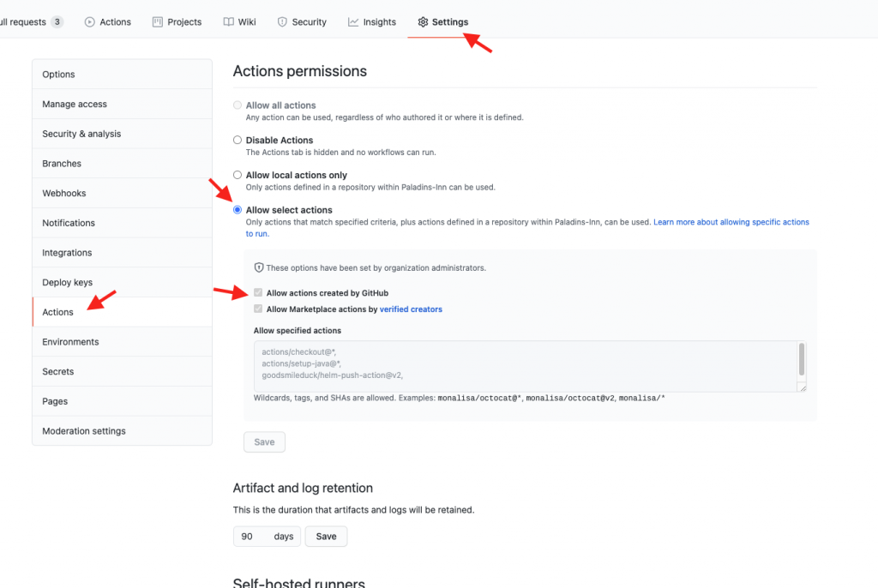Click the Settings gear icon

(x=423, y=21)
